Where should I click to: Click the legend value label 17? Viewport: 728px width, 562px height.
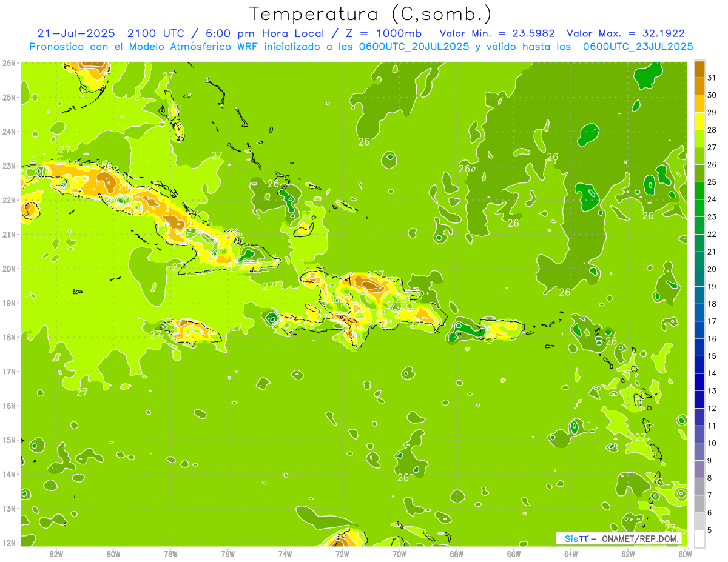coord(712,321)
